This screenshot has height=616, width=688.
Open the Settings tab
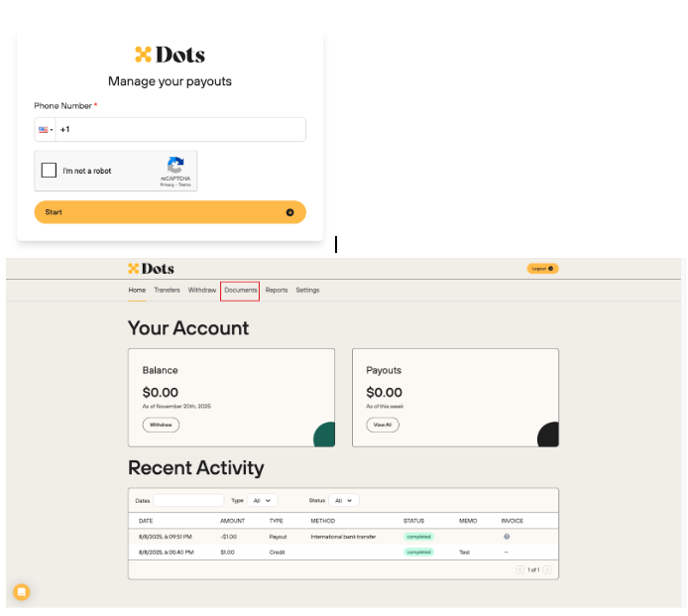pos(307,290)
